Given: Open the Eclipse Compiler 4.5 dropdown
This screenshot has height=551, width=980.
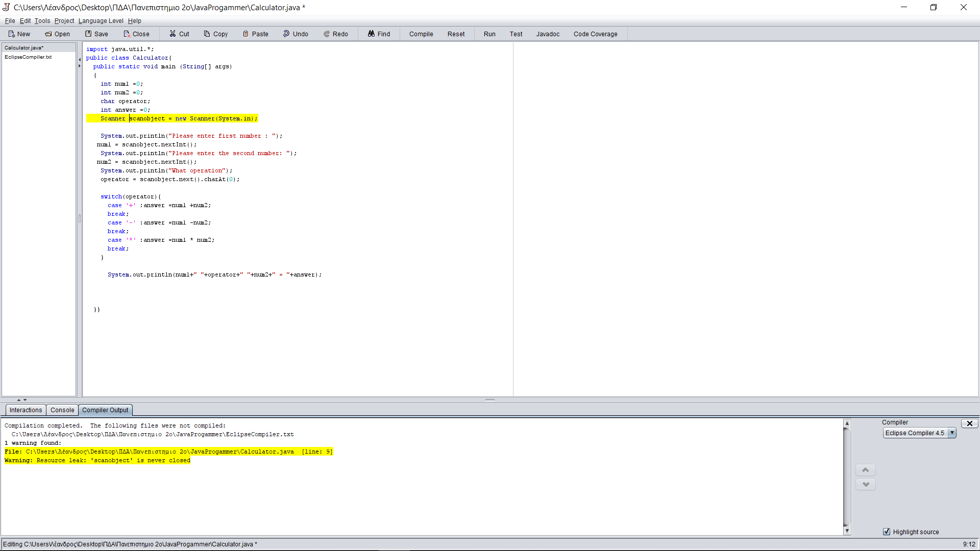Looking at the screenshot, I should pos(952,433).
